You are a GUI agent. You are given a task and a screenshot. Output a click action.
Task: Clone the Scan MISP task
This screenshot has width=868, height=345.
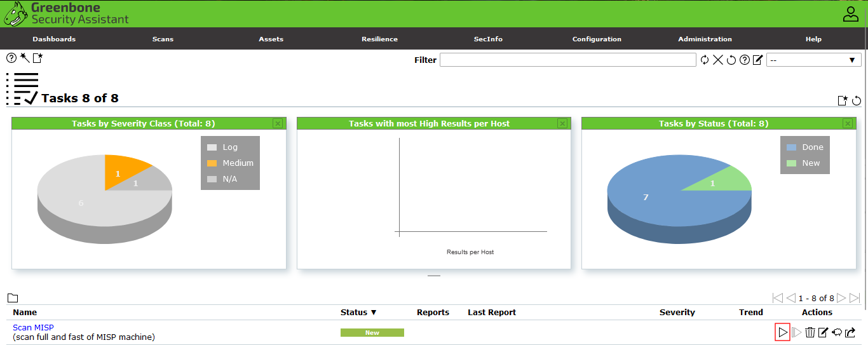[x=837, y=332]
